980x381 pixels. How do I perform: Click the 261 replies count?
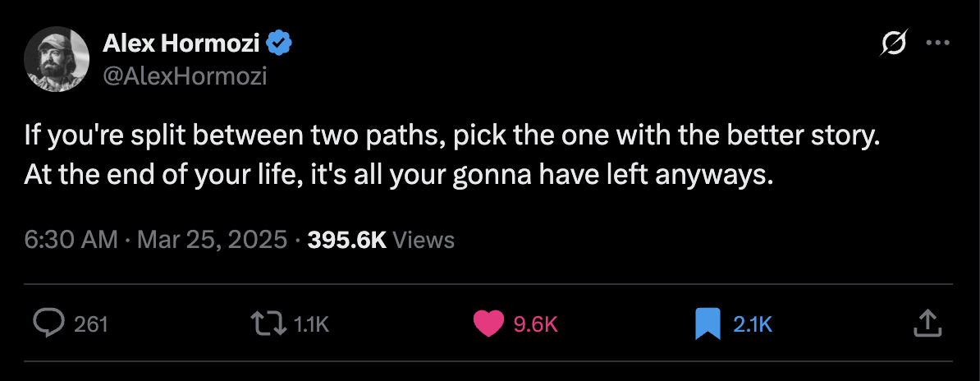coord(91,324)
